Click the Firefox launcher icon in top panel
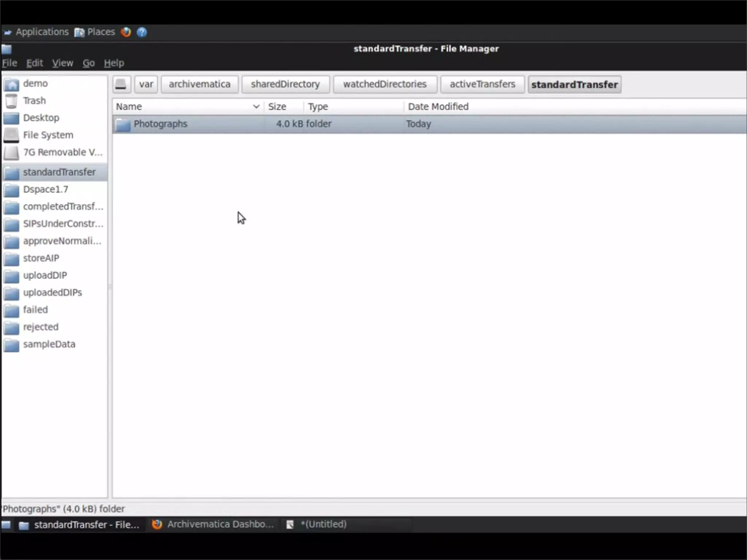The image size is (747, 560). coord(126,32)
